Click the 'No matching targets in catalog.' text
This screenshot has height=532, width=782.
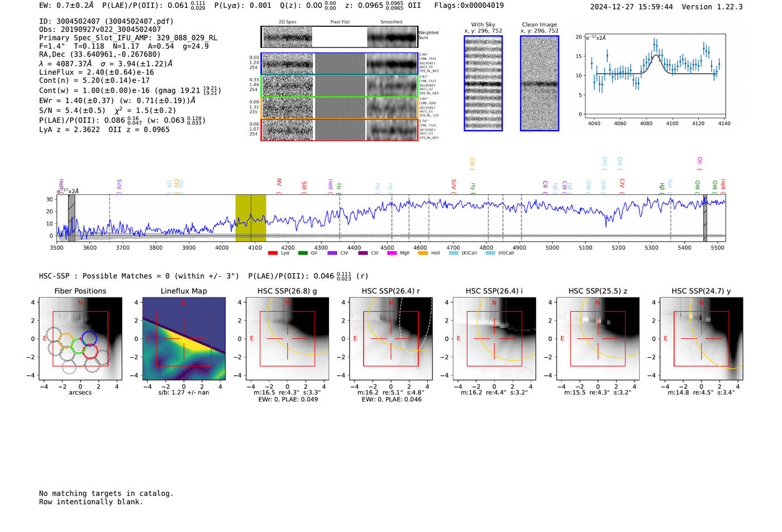click(x=106, y=493)
